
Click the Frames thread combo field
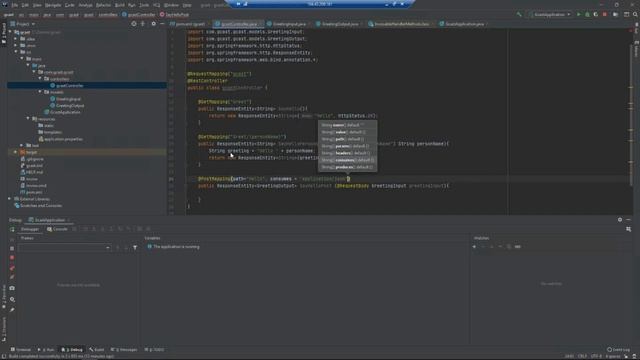(64, 247)
